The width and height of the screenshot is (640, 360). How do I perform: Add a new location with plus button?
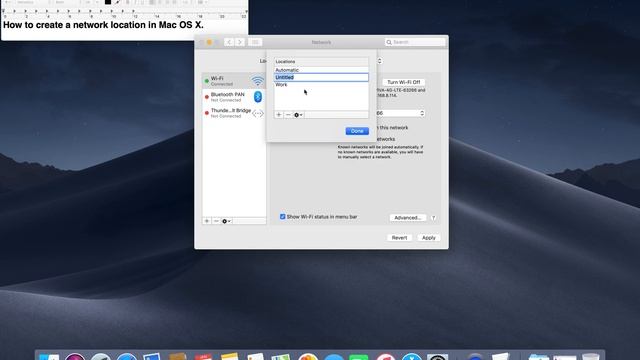279,115
